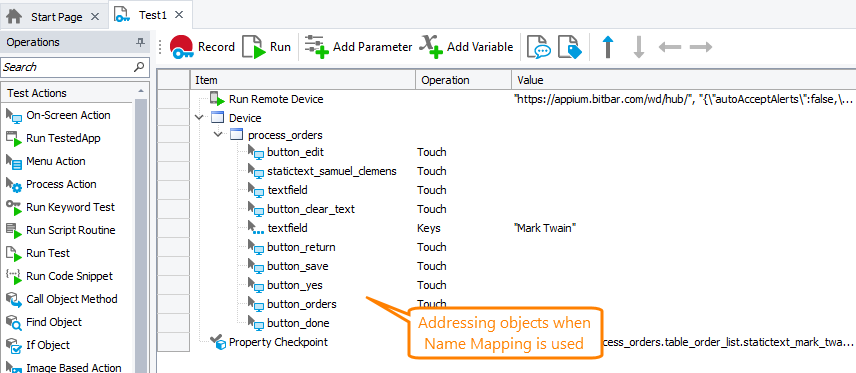This screenshot has width=856, height=373.
Task: Run the keyword test
Action: [x=266, y=47]
